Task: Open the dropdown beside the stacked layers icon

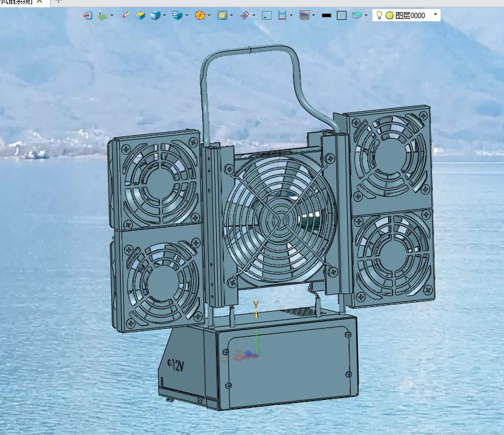Action: [x=366, y=15]
